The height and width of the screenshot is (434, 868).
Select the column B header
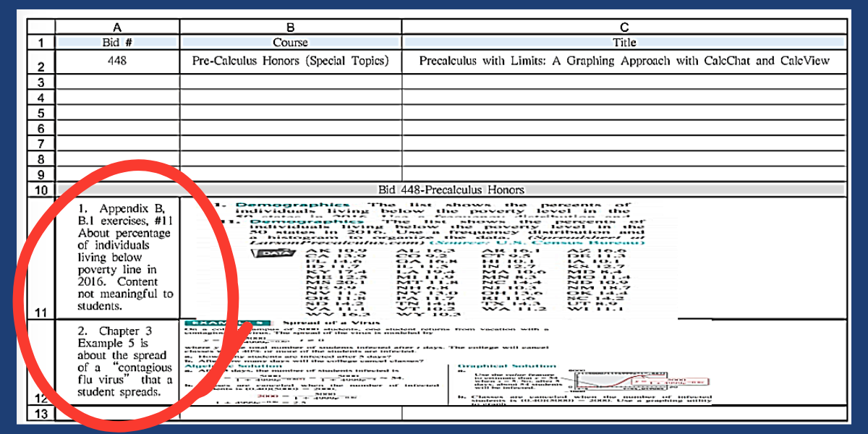pos(291,27)
